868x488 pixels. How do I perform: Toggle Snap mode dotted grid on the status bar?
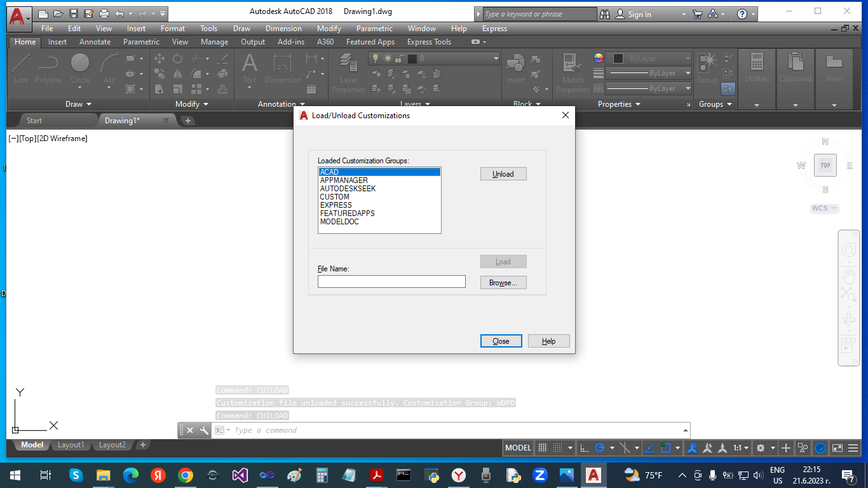557,448
